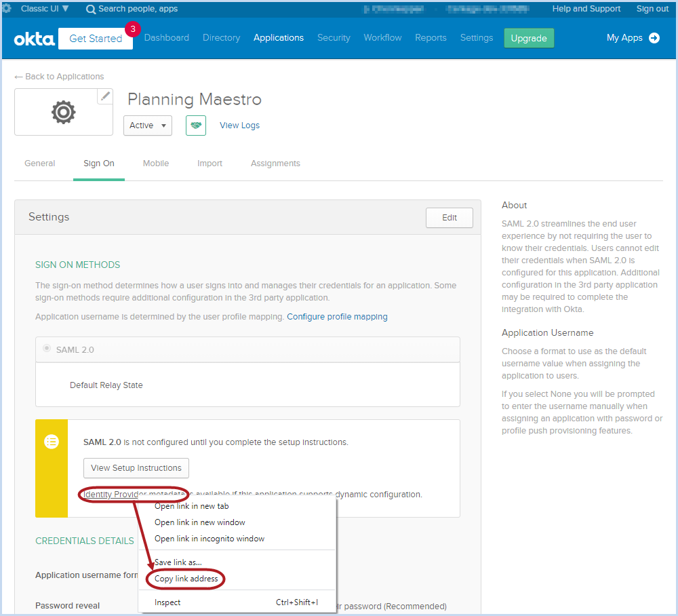Screen dimensions: 678x616
Task: Click the notification badge showing 3
Action: pyautogui.click(x=133, y=29)
